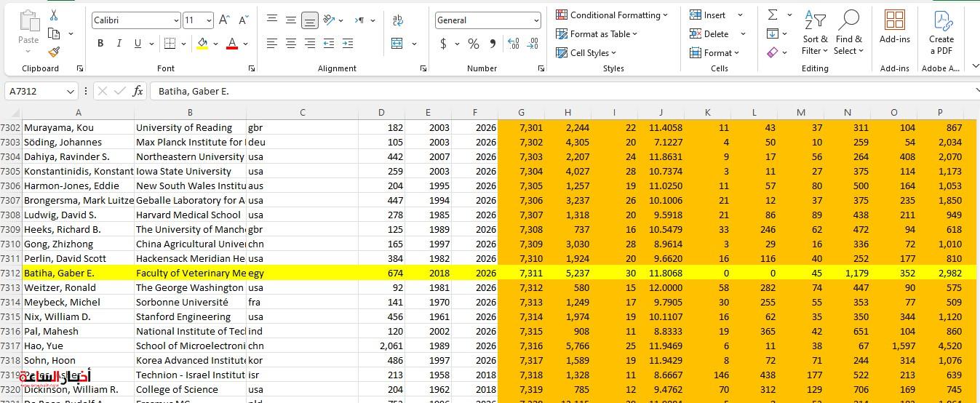
Task: Apply percent style
Action: [x=474, y=44]
